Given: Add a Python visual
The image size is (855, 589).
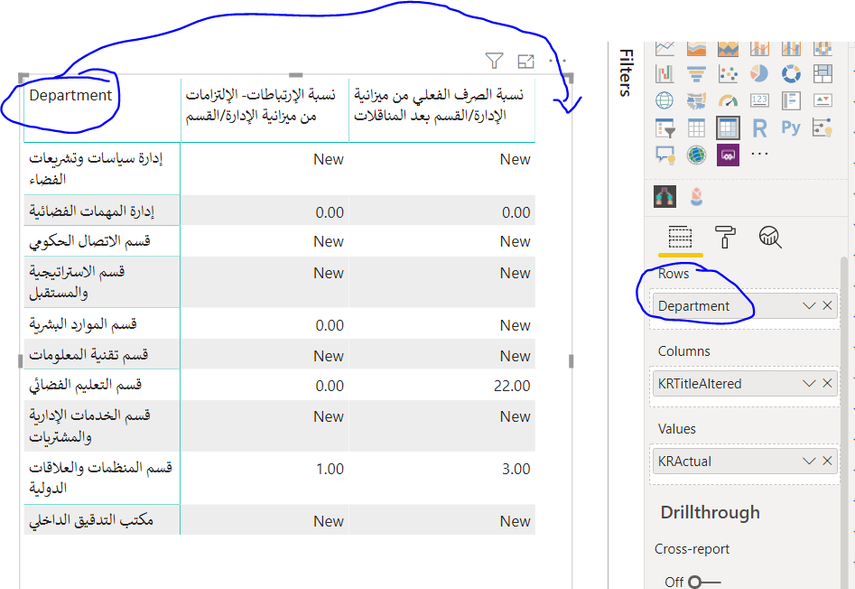Looking at the screenshot, I should click(791, 128).
